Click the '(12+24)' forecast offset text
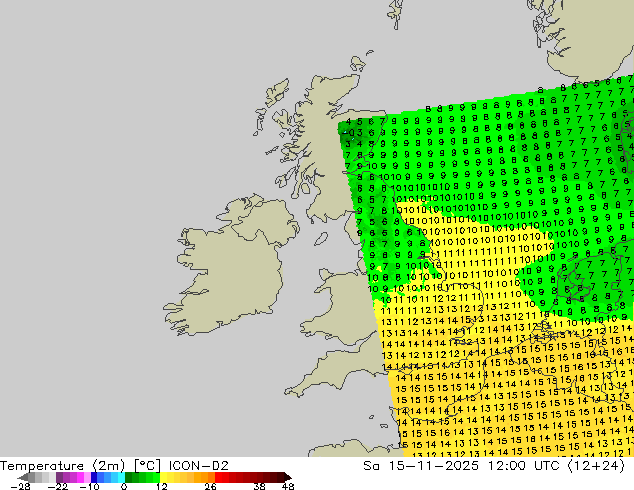The height and width of the screenshot is (490, 634). pos(596,466)
